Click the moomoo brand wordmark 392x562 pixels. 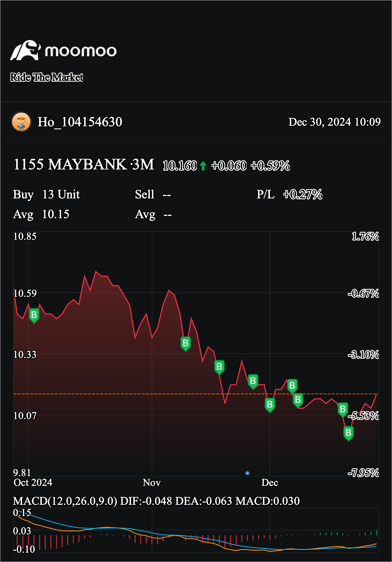click(81, 51)
